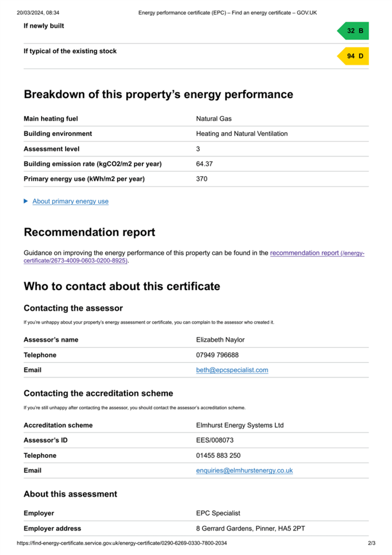Click the page title in the print header
This screenshot has height=555, width=392.
click(x=227, y=13)
